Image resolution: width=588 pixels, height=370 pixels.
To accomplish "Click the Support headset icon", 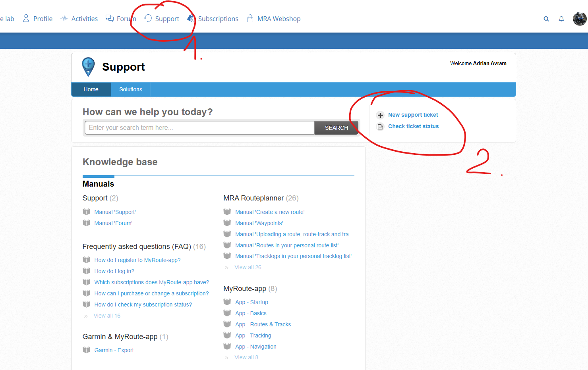I will click(x=148, y=18).
